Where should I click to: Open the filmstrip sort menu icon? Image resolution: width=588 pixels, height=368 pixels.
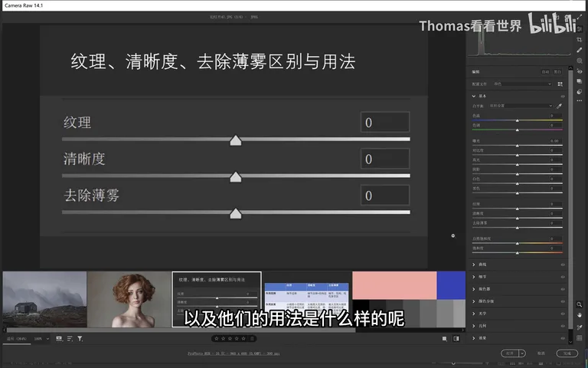(x=70, y=339)
